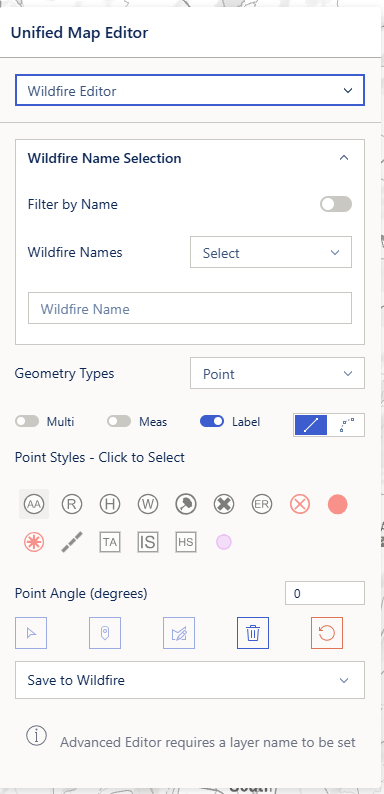Click the Point Angle degrees input
The width and height of the screenshot is (384, 794).
325,593
